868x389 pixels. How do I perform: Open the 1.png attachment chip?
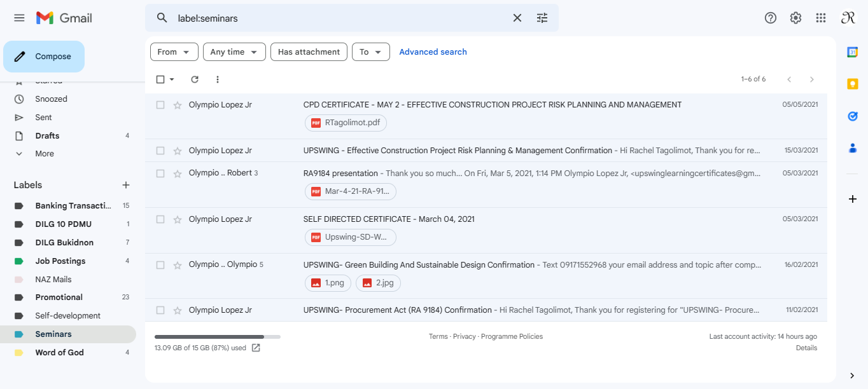(328, 283)
